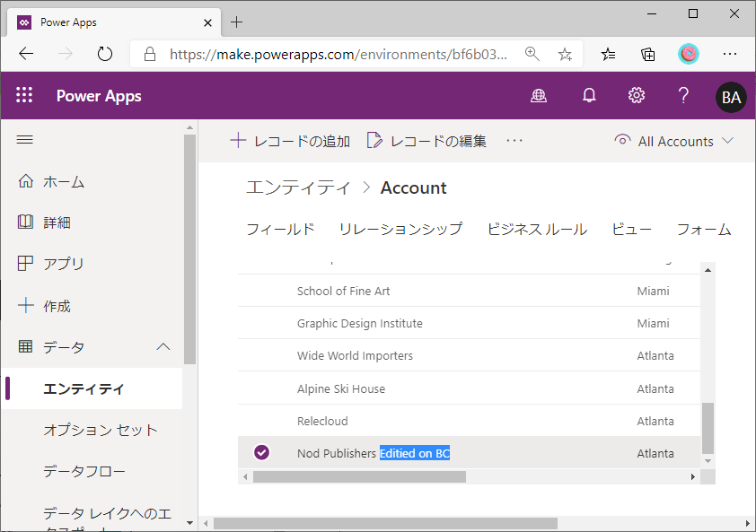Open the フィールド tab
Screen dimensions: 756x532
281,230
